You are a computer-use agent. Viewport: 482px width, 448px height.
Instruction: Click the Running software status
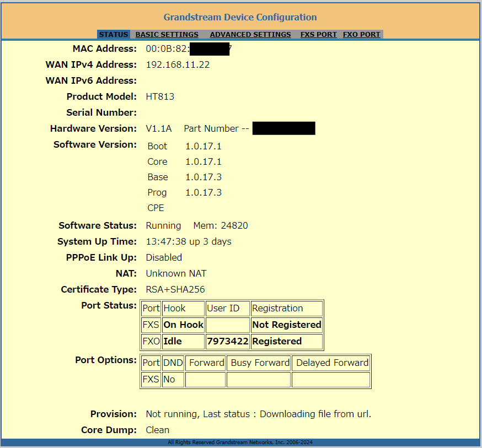163,226
